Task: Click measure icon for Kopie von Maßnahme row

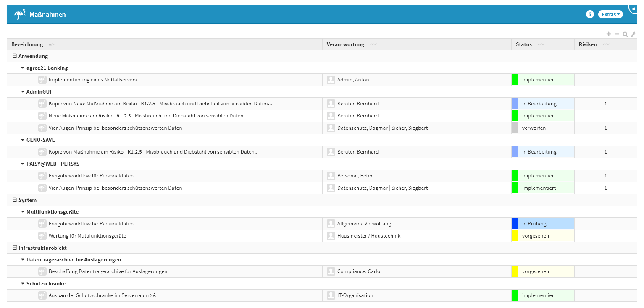Action: tap(42, 152)
